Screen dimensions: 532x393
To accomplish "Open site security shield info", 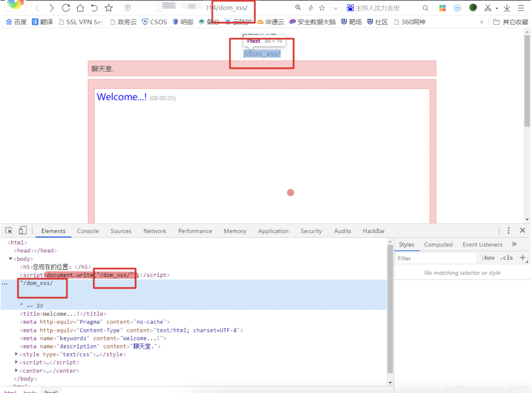I will 128,8.
